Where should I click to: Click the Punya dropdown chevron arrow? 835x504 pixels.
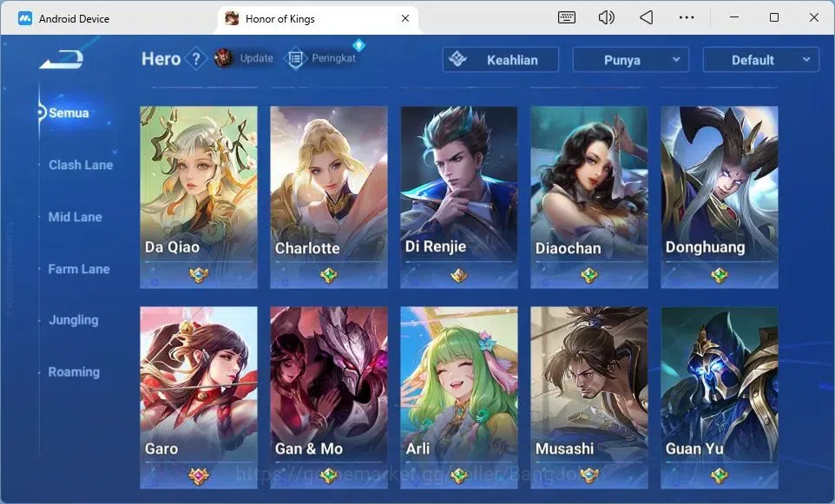coord(676,60)
